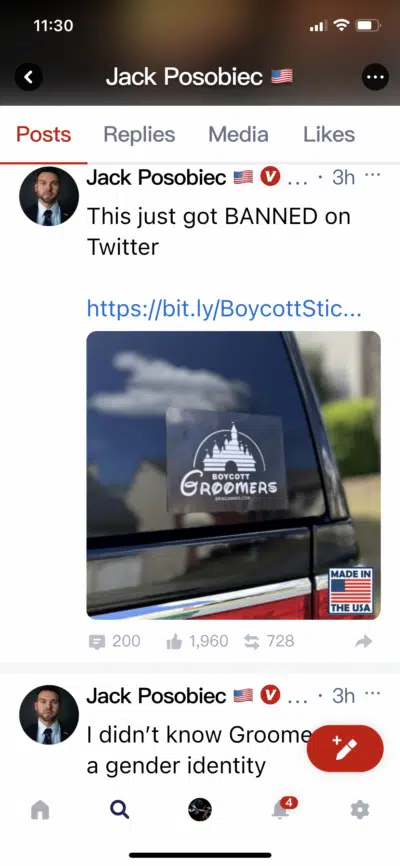
Task: Tap the comment icon showing 200 replies
Action: 97,641
